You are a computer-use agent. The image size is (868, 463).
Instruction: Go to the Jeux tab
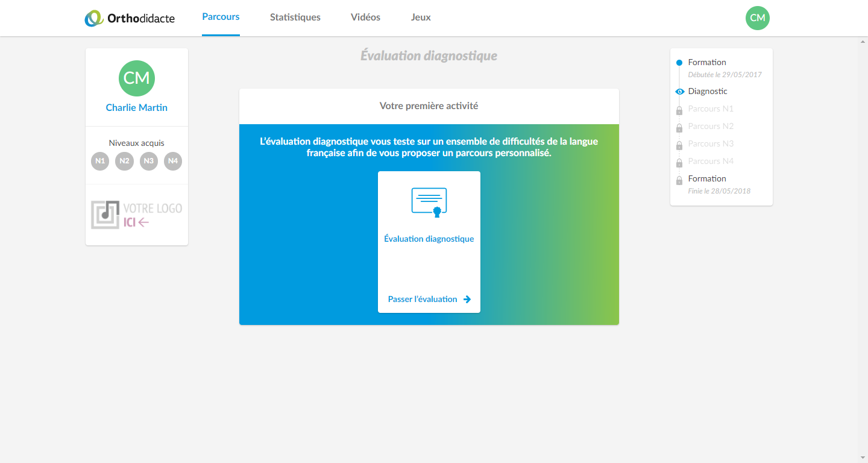(421, 17)
